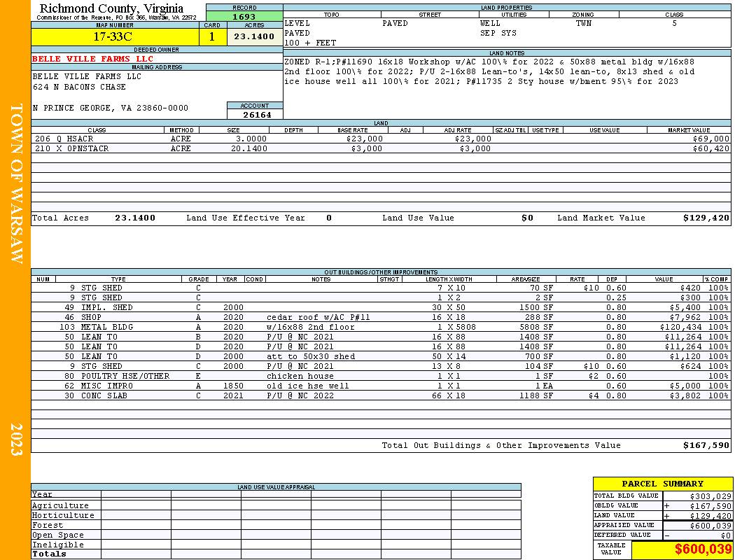Click N PRINCE GEORGE, VA 23860-0000 line
735x560 pixels.
[x=110, y=108]
